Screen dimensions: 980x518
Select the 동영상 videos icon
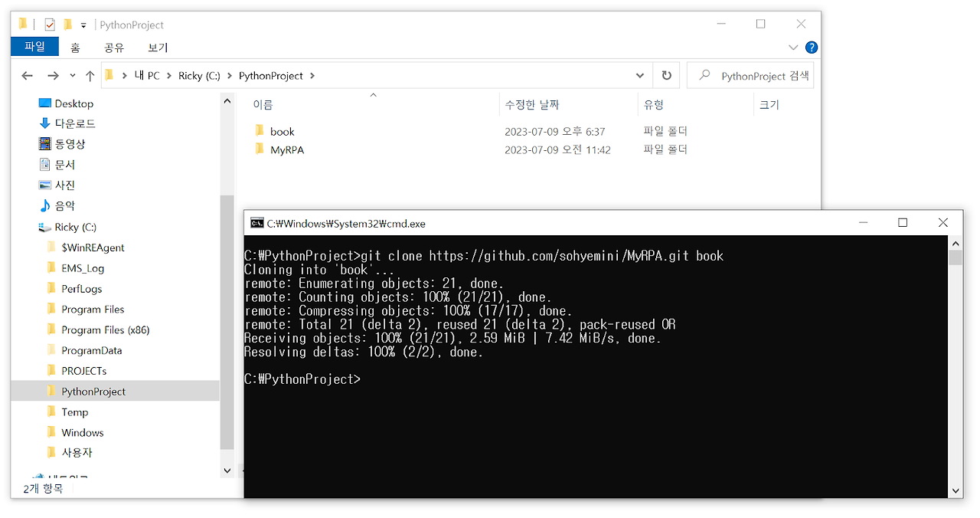point(44,144)
